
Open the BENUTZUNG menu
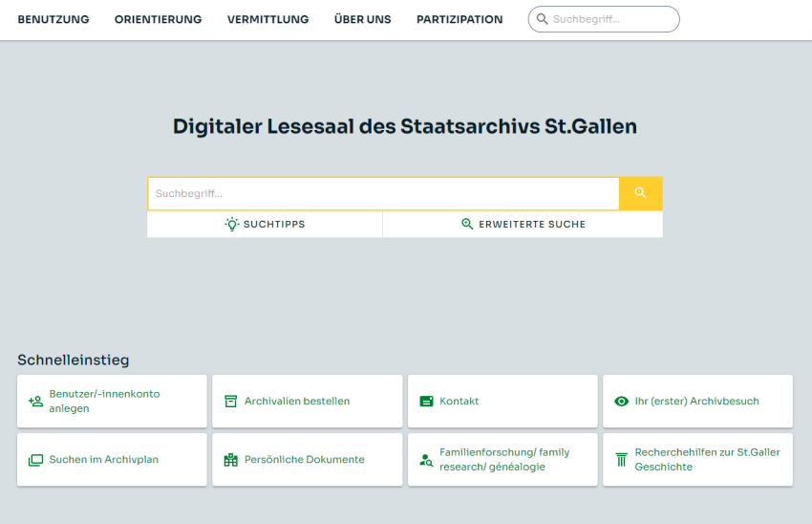click(53, 20)
